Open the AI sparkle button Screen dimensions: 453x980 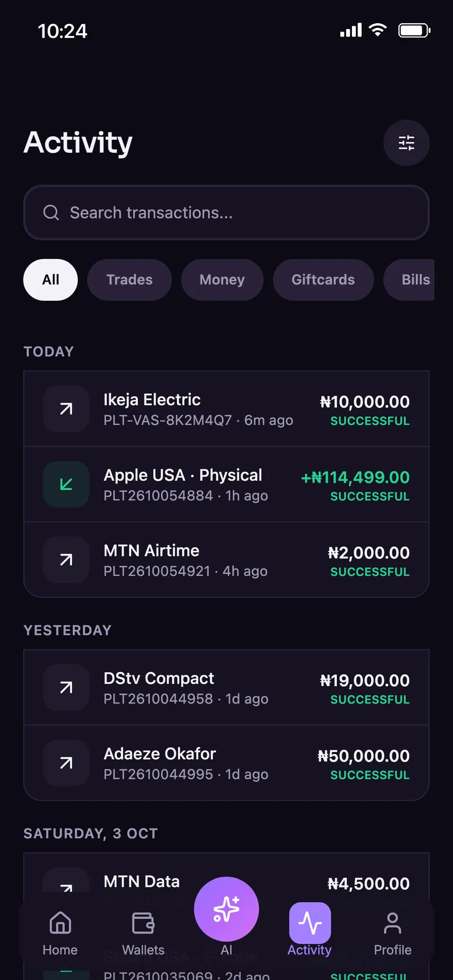tap(227, 909)
